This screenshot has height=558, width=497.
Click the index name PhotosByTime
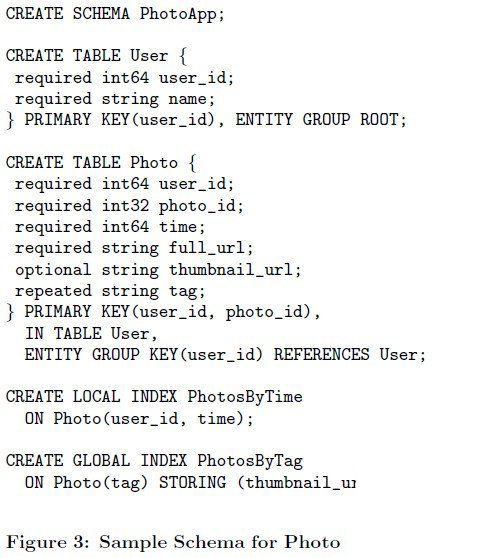(x=245, y=397)
